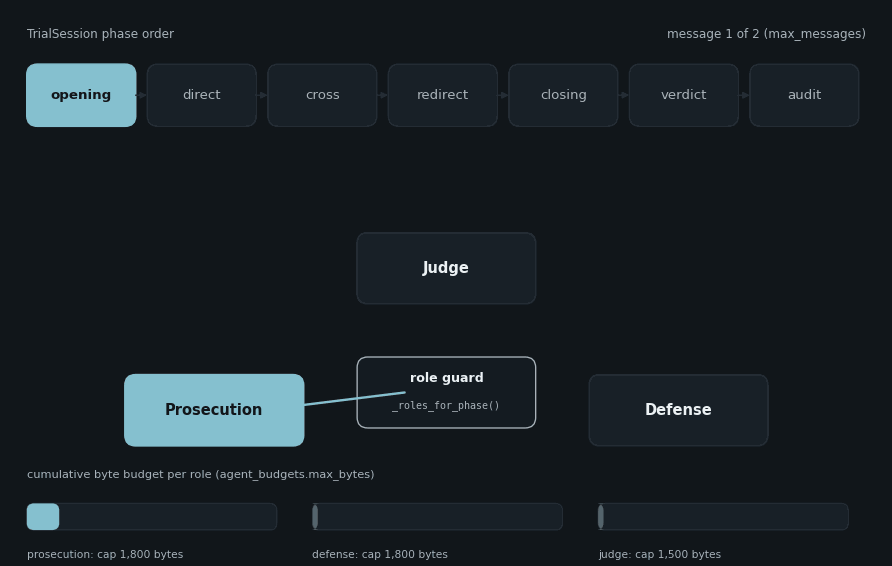
Task: Click the judge byte budget bar
Action: (x=723, y=517)
